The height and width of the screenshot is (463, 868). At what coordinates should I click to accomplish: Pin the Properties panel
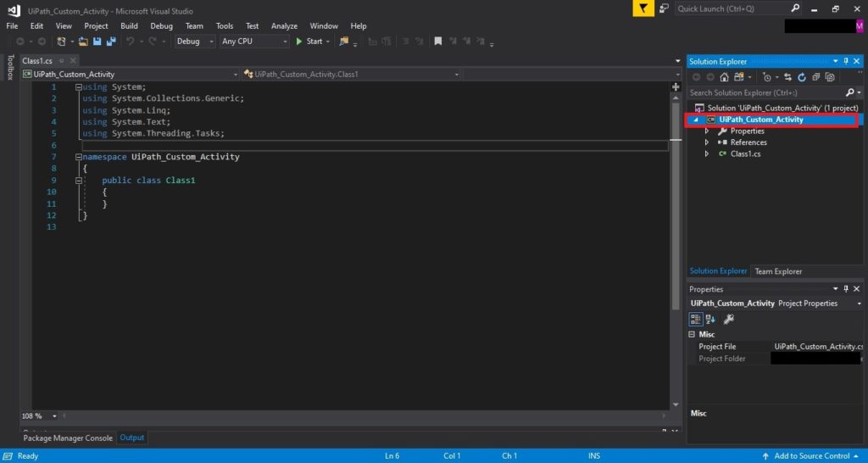pos(846,289)
